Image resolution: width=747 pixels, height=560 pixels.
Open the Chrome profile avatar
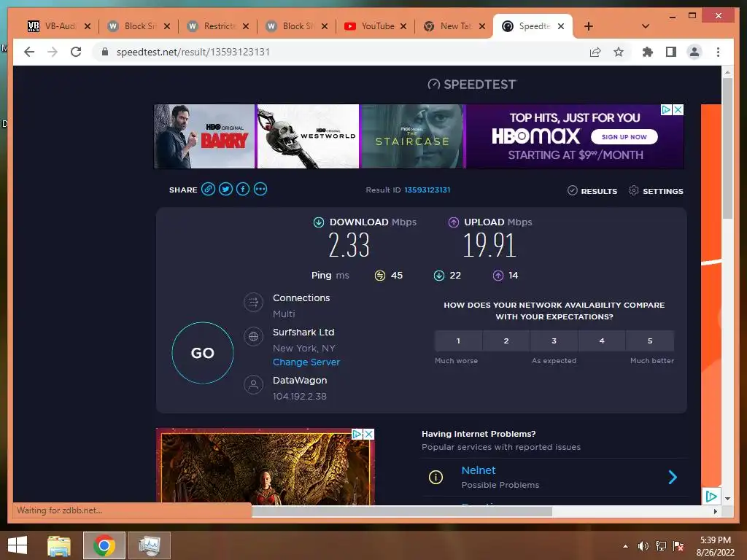pos(694,52)
